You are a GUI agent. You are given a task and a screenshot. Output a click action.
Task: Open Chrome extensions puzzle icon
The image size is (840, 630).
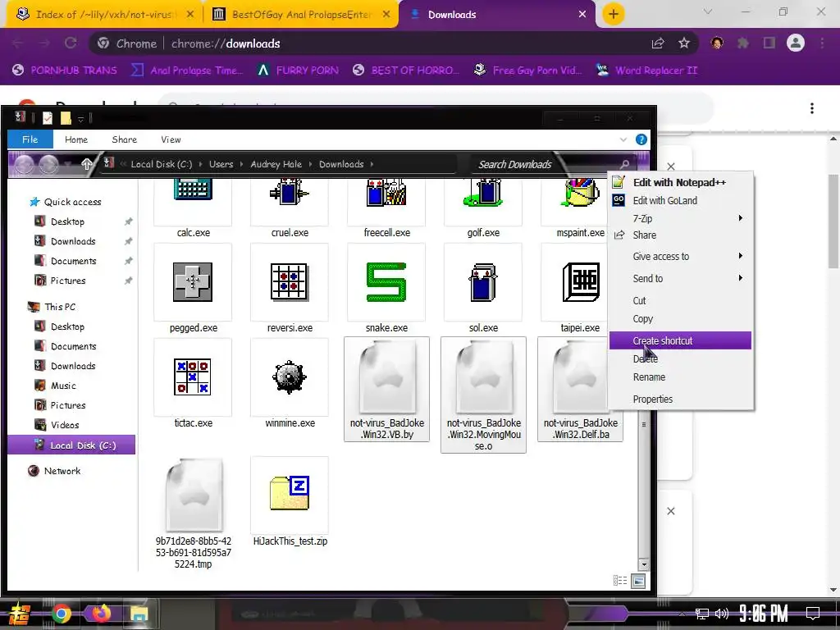[743, 43]
